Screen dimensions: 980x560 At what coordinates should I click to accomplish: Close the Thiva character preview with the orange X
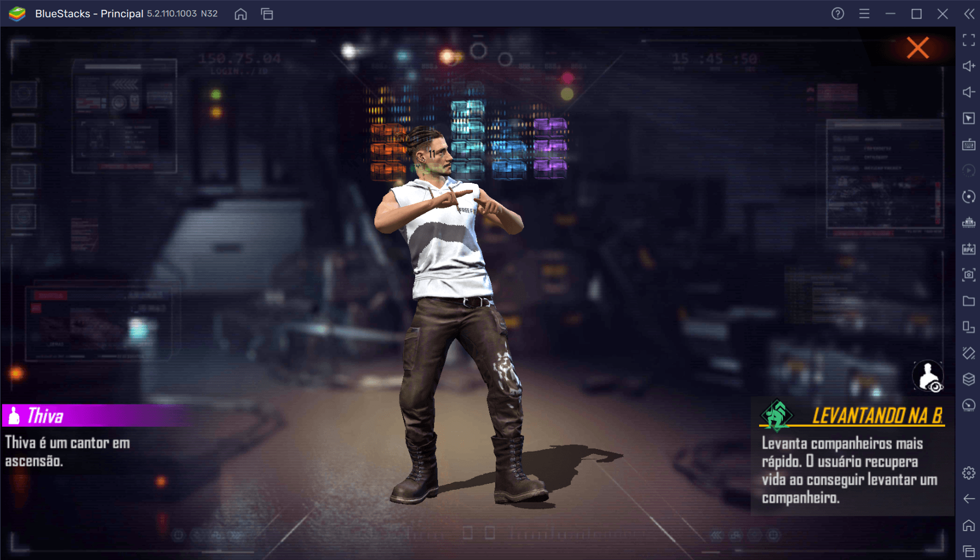click(x=917, y=48)
